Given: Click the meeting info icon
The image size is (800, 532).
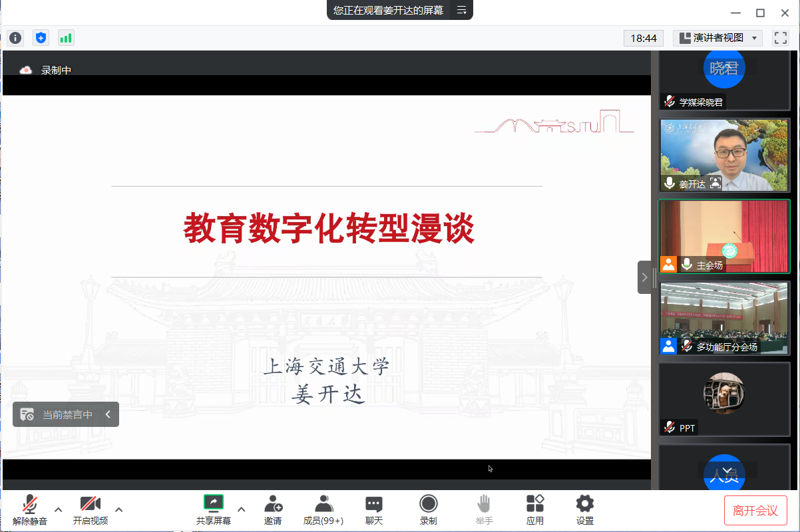Looking at the screenshot, I should point(15,38).
